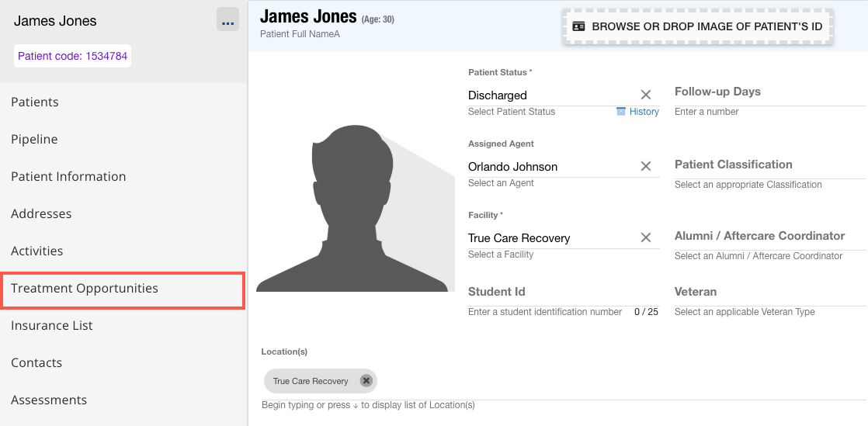Open the Alumni / Aftercare Coordinator dropdown

coord(769,237)
